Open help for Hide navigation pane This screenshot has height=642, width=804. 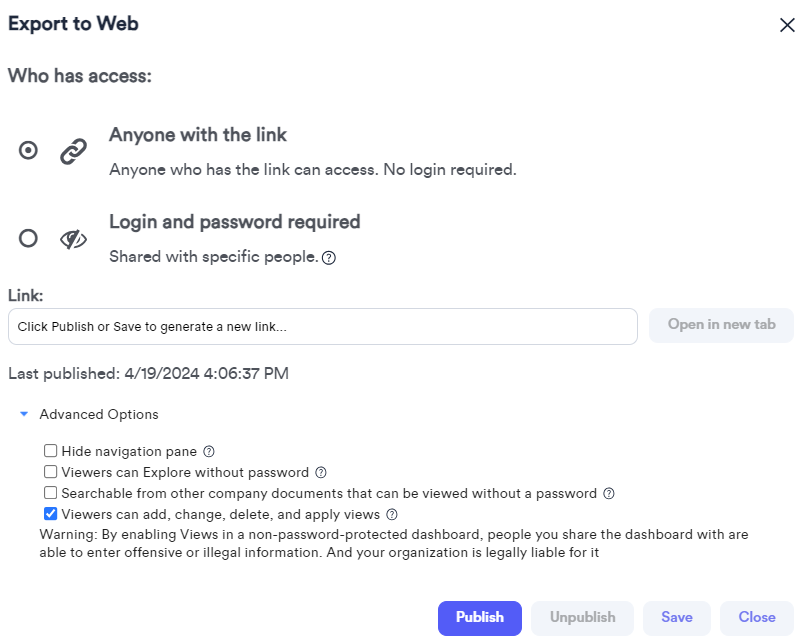[x=209, y=451]
